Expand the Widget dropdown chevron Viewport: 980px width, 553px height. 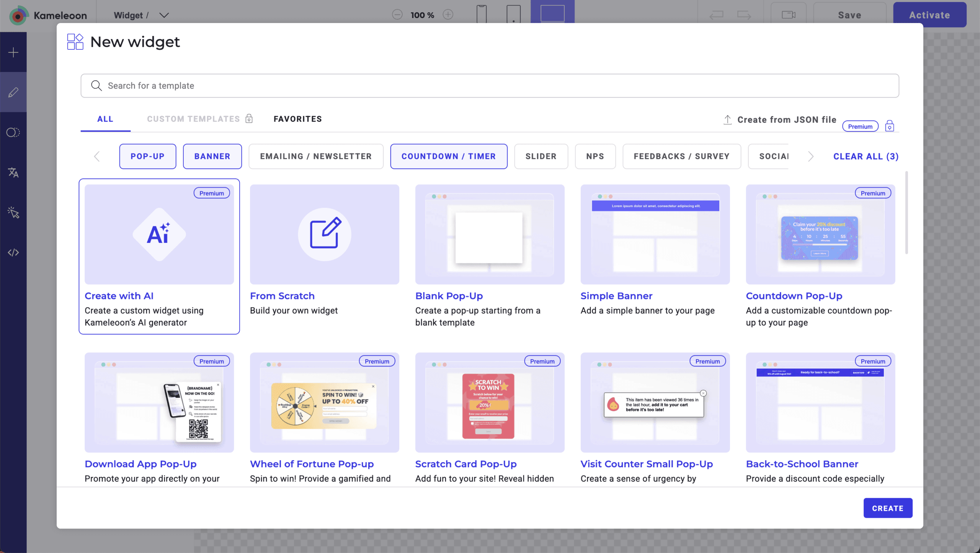[164, 15]
